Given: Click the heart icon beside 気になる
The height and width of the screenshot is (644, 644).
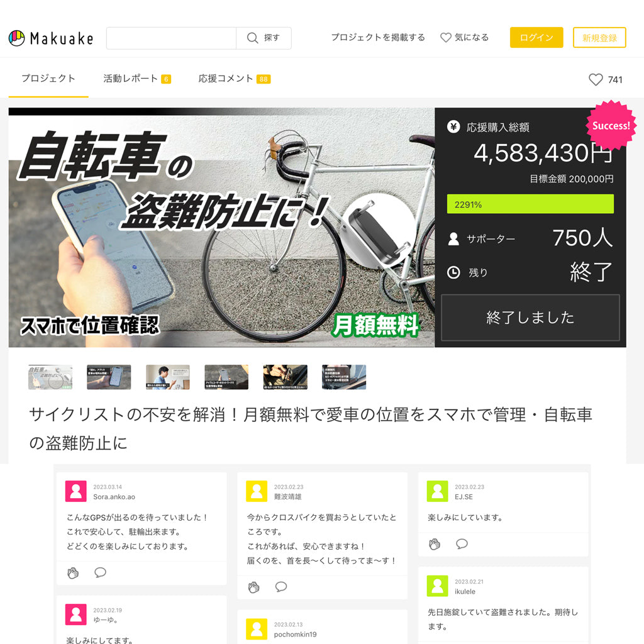Looking at the screenshot, I should click(446, 38).
